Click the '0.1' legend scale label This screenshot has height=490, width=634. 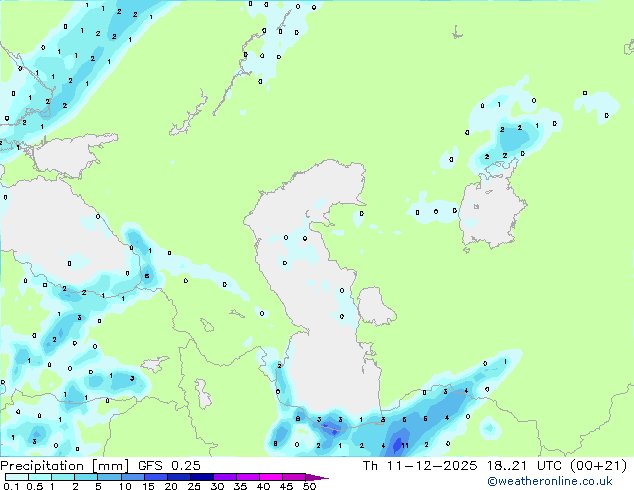tap(11, 486)
